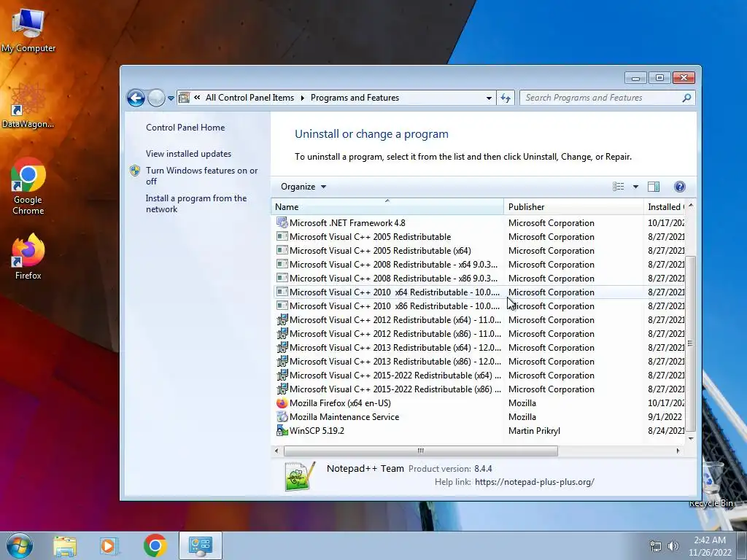This screenshot has height=560, width=747.
Task: Click All Control Panel Items breadcrumb
Action: click(249, 98)
